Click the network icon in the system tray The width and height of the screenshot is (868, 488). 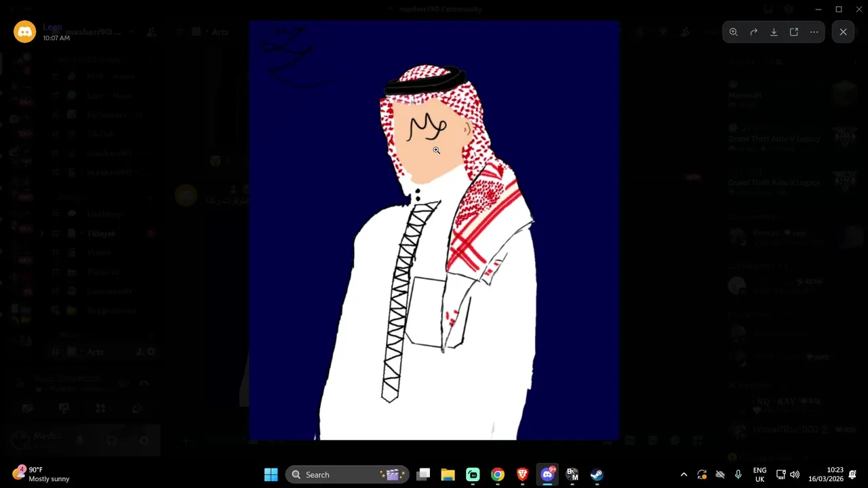(x=781, y=474)
